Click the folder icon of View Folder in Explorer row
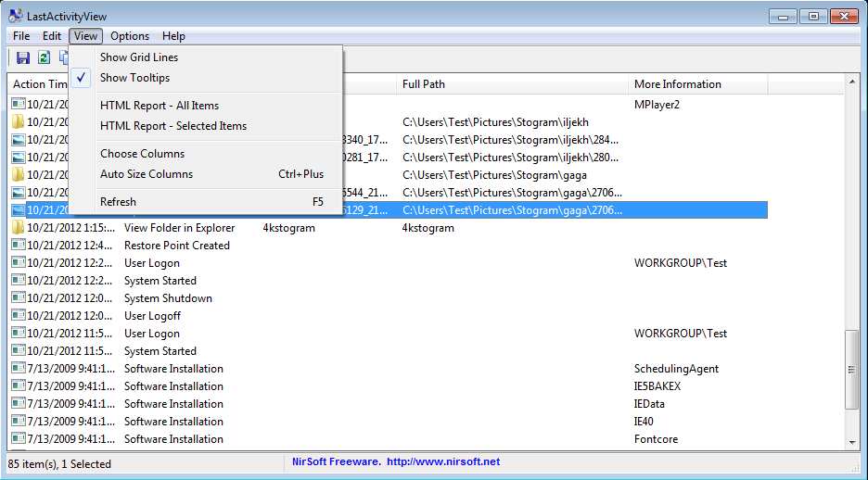The width and height of the screenshot is (868, 480). tap(19, 227)
